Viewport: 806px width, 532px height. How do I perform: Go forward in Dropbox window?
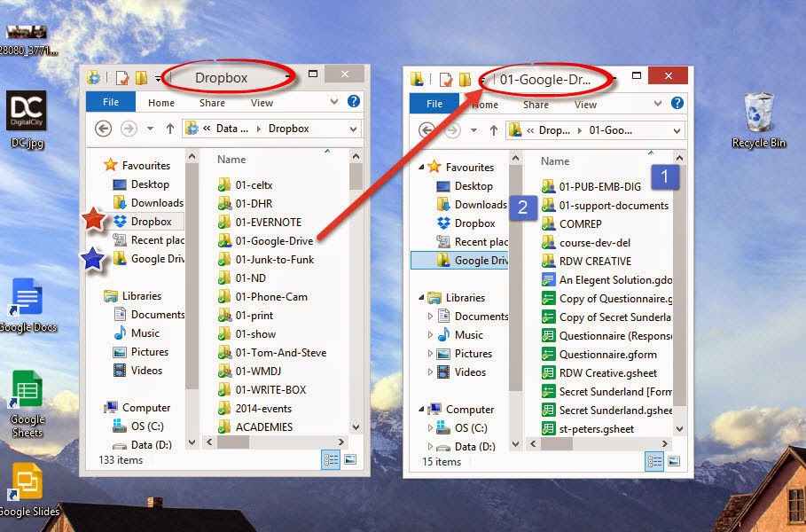click(129, 129)
